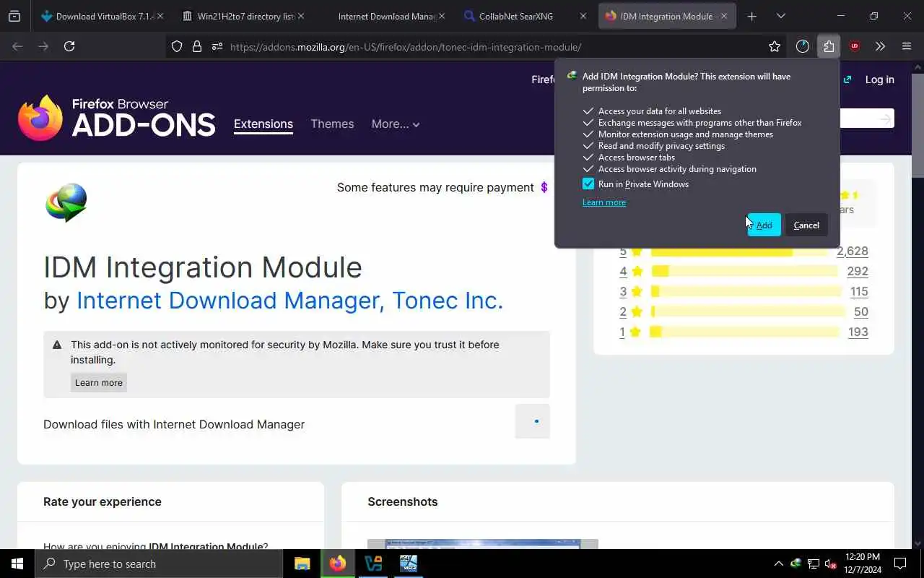Filter reviews by 2 stars count 50
Screen dimensions: 924x578
point(861,312)
